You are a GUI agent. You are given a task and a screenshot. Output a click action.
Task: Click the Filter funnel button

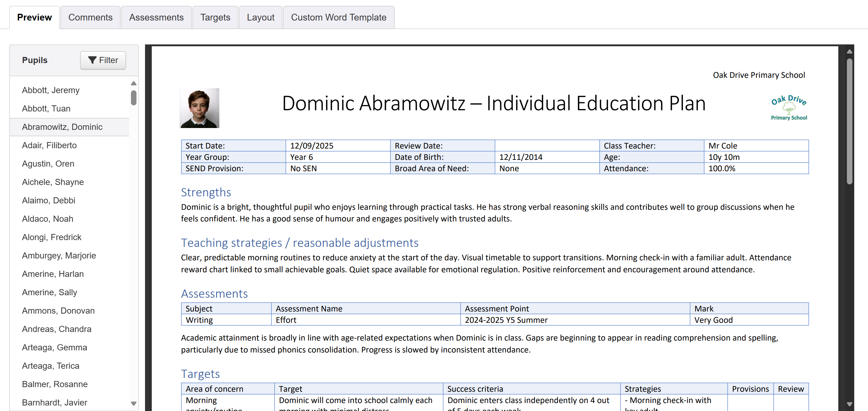pos(103,60)
